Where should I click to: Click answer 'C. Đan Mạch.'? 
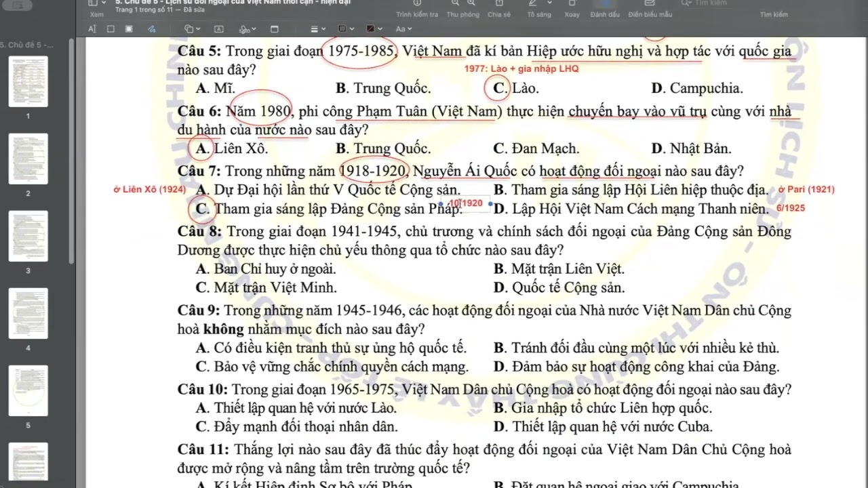click(x=536, y=148)
